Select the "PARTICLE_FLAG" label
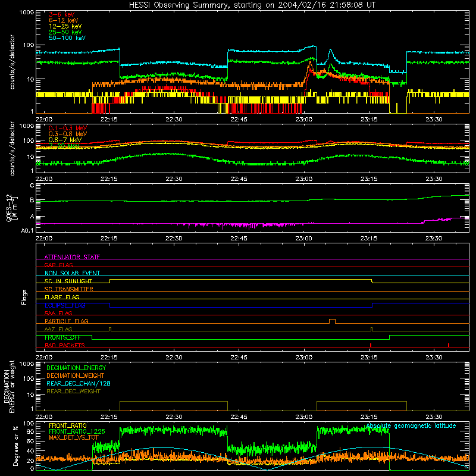 click(x=67, y=321)
